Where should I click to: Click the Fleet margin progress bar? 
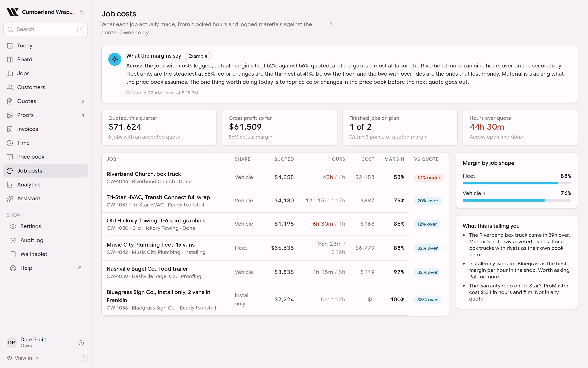click(x=517, y=183)
